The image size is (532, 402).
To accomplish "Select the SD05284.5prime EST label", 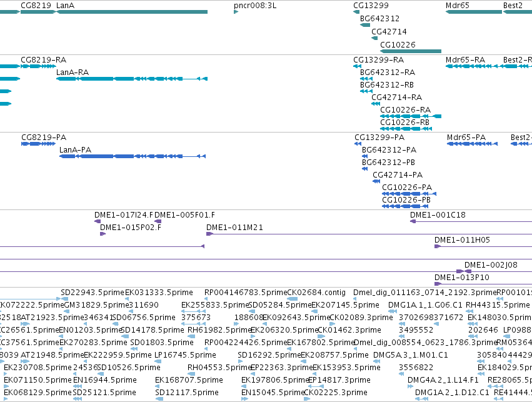I will pyautogui.click(x=280, y=305).
